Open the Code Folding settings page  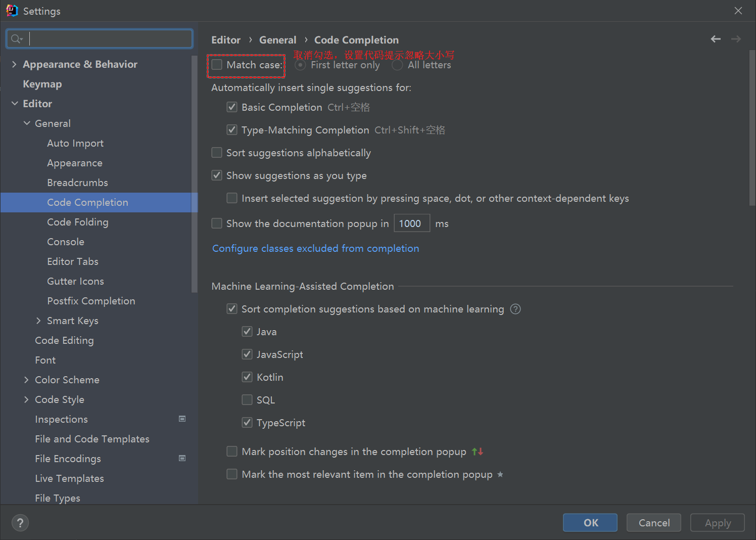tap(77, 222)
